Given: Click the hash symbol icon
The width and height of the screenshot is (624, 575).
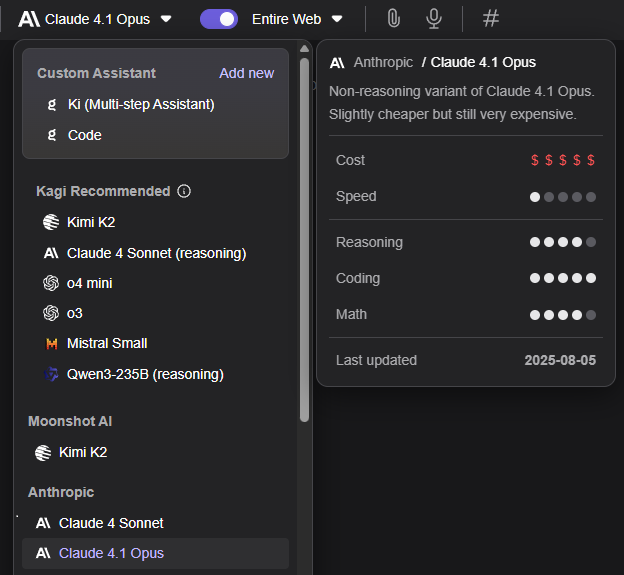Looking at the screenshot, I should tap(490, 18).
